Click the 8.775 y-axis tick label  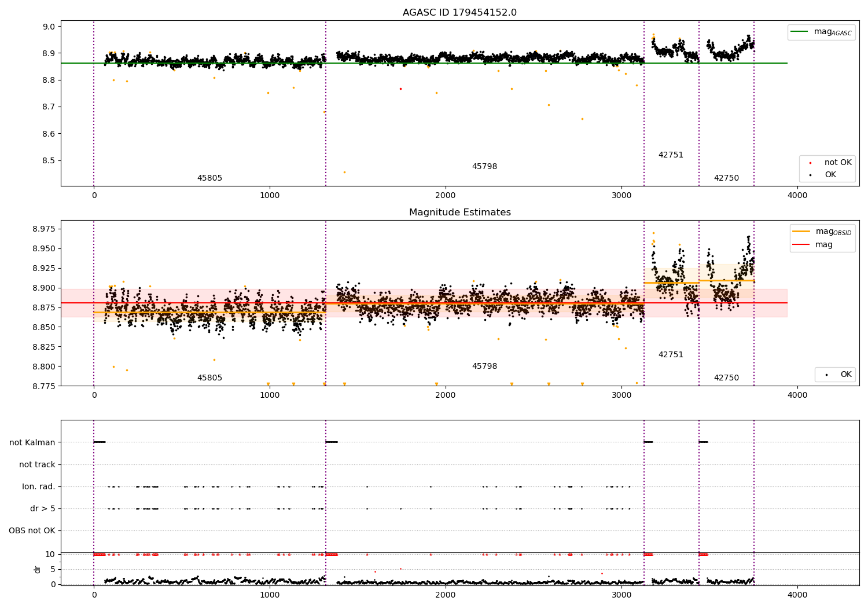coord(44,386)
